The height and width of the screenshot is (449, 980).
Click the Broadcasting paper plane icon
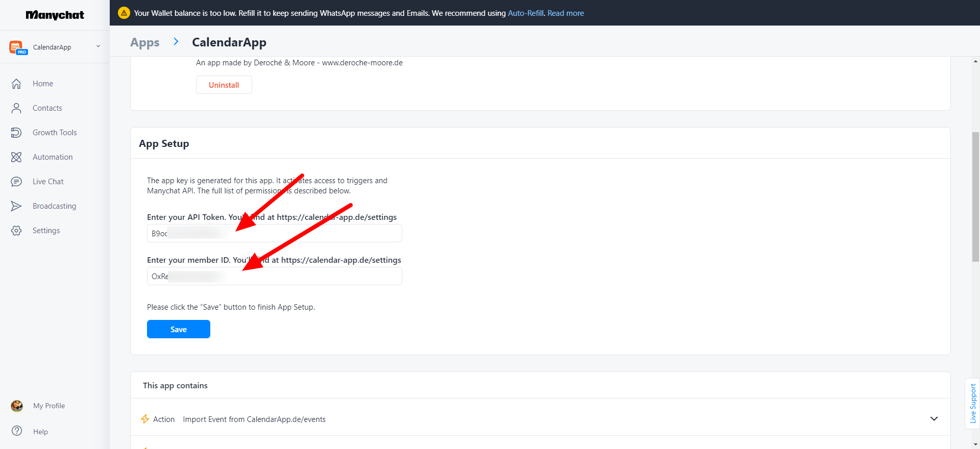pos(16,206)
